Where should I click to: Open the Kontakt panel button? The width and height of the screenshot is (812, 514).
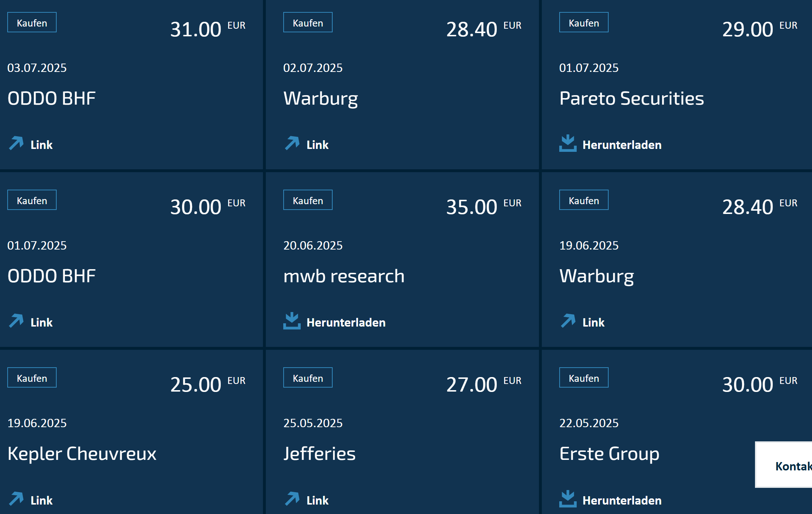pyautogui.click(x=784, y=465)
